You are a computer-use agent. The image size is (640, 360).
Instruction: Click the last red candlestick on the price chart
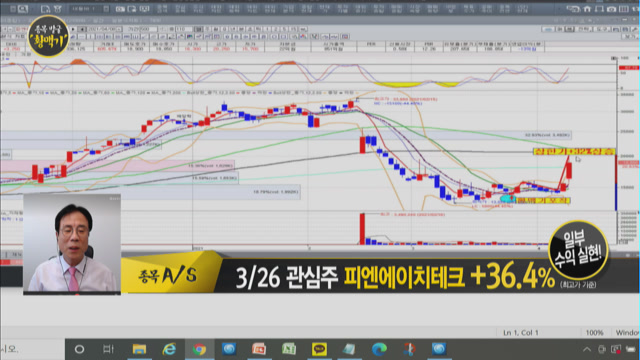(x=569, y=170)
